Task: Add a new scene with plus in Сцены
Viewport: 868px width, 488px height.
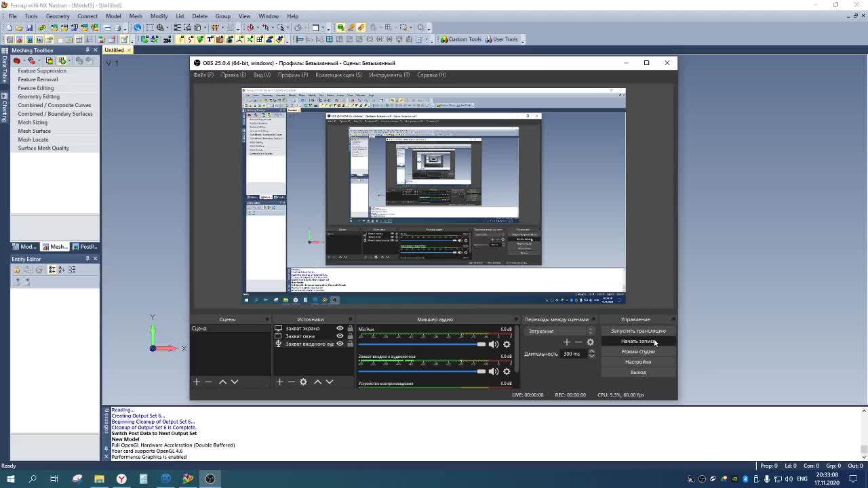Action: [197, 382]
